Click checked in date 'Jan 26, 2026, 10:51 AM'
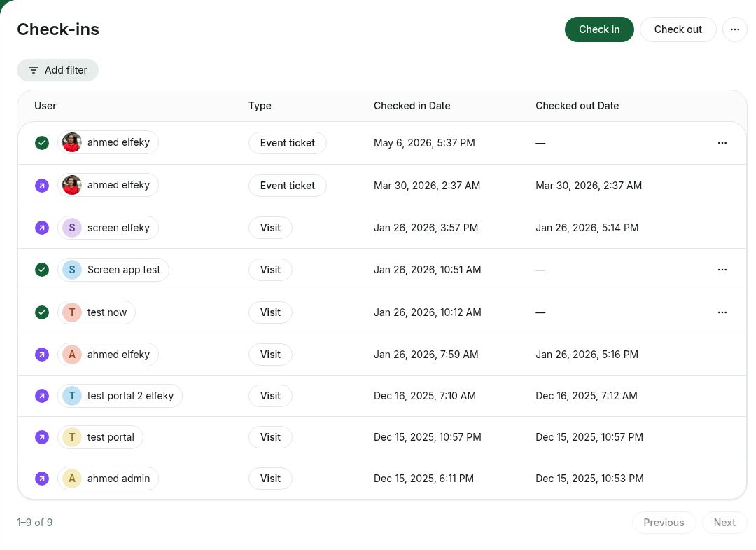The width and height of the screenshot is (756, 550). [x=427, y=270]
